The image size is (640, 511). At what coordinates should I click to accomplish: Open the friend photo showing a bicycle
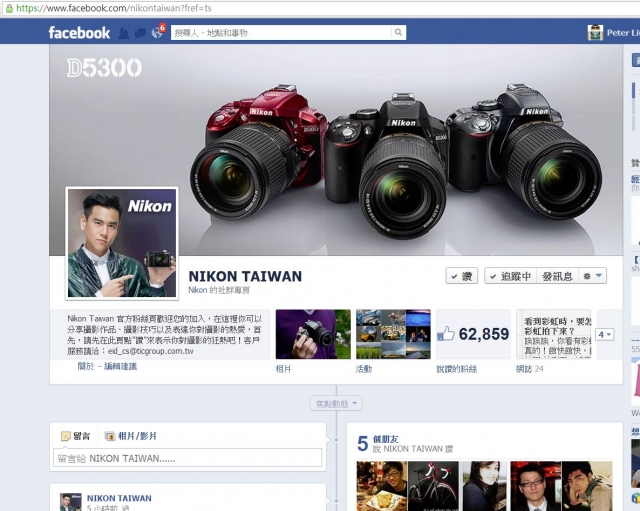click(433, 486)
